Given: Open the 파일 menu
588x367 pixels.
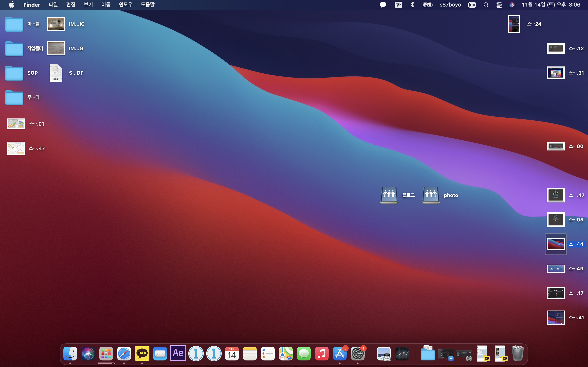Looking at the screenshot, I should tap(53, 5).
